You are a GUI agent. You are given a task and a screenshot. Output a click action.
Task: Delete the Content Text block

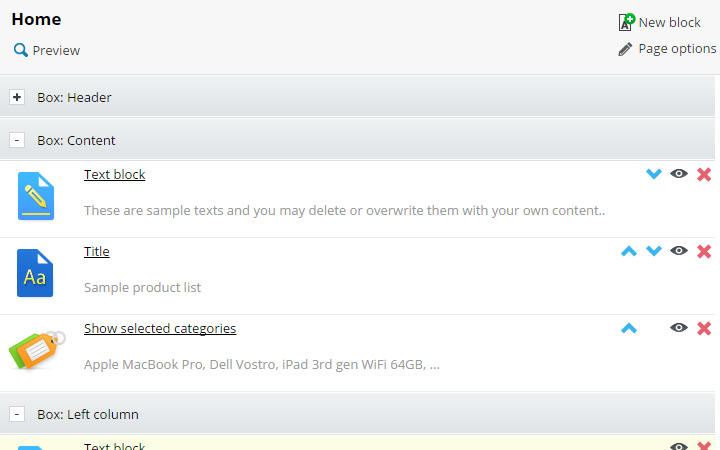(704, 174)
